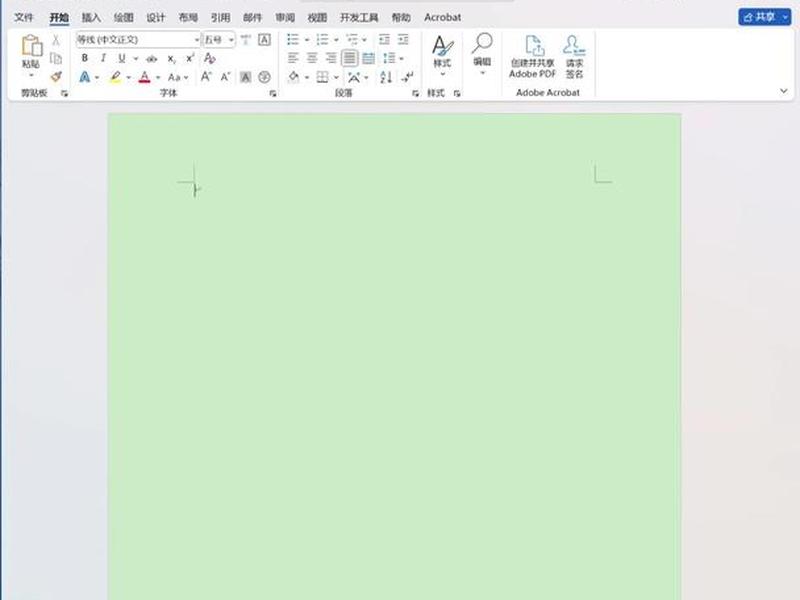Switch to the 布局 tab
Viewport: 800px width, 600px height.
click(x=188, y=17)
